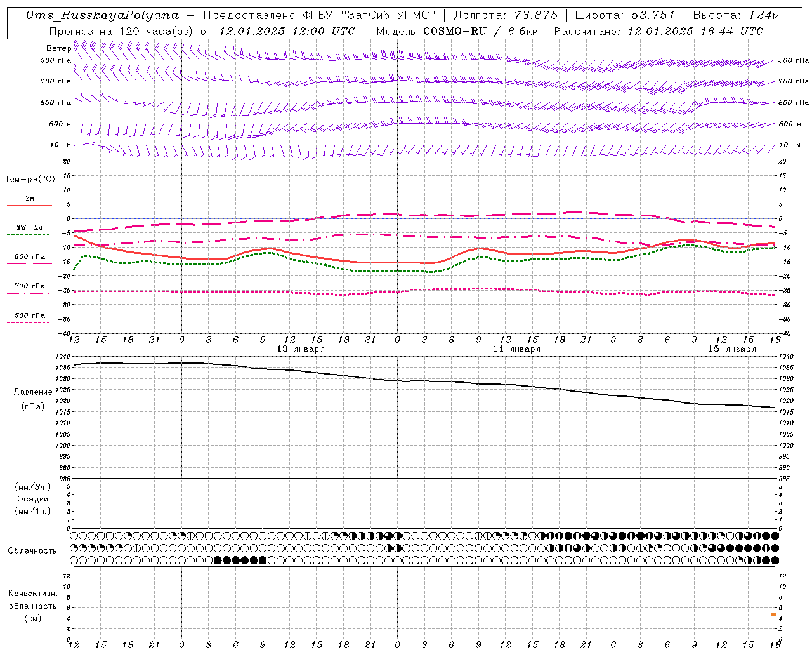The width and height of the screenshot is (812, 650).
Task: Click the 500 м wind level label on the left axis
Action: [x=60, y=124]
